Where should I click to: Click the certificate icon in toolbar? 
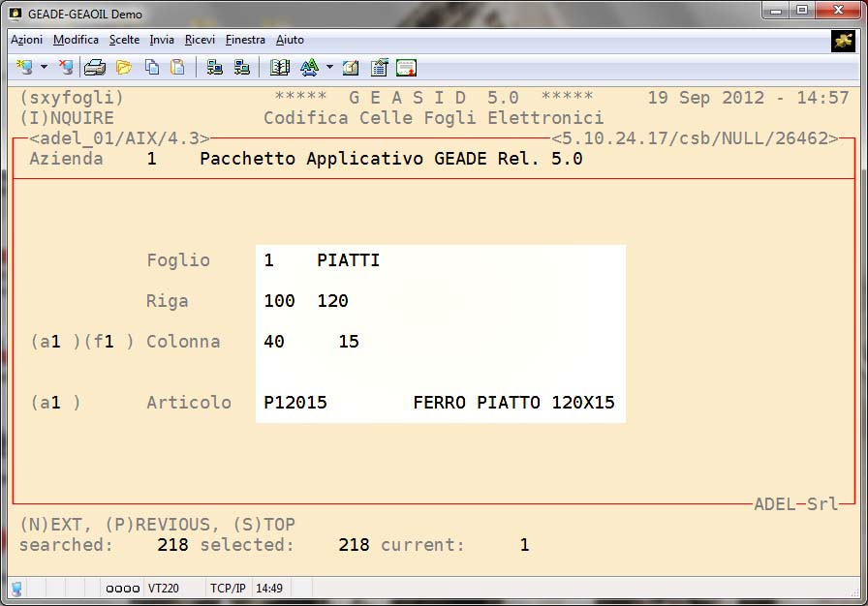(x=407, y=68)
